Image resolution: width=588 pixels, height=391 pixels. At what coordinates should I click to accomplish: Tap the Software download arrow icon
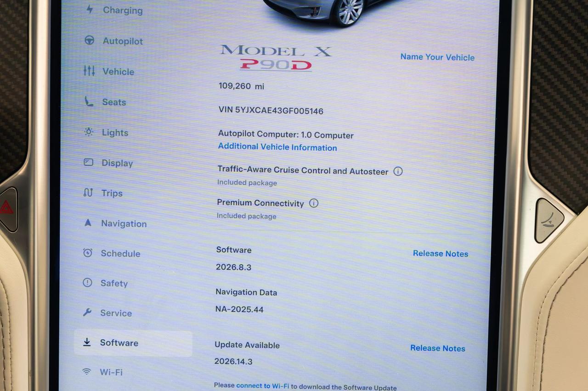tap(87, 342)
